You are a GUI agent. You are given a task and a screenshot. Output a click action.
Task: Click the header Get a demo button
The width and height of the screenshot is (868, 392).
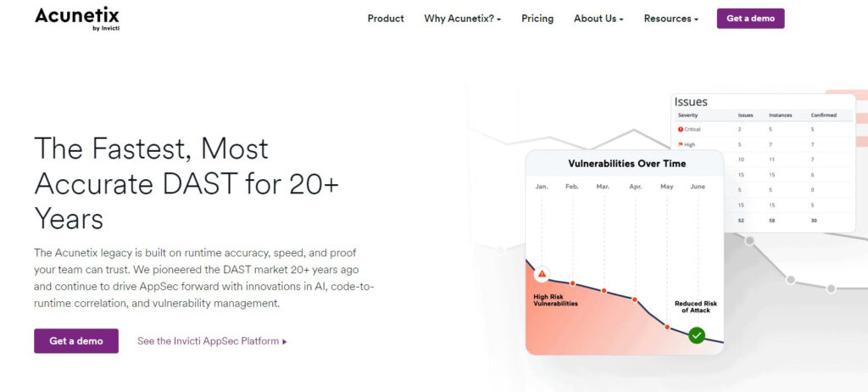click(x=751, y=19)
